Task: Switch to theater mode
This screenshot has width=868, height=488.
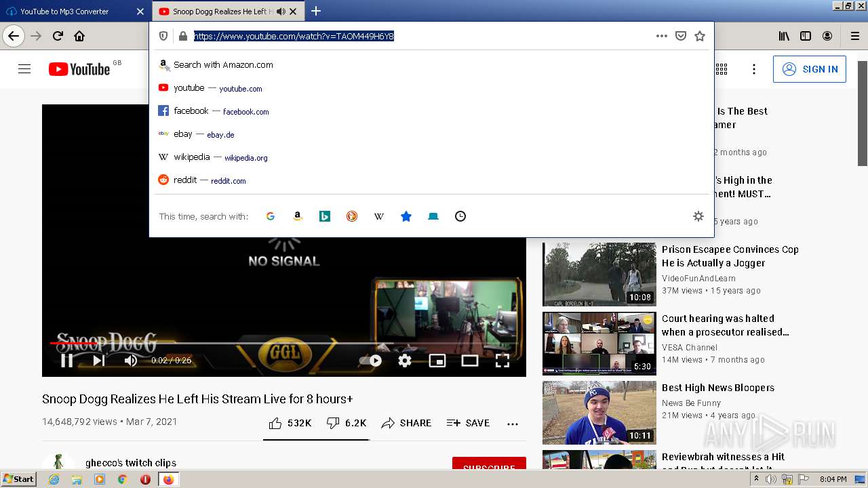Action: [470, 361]
